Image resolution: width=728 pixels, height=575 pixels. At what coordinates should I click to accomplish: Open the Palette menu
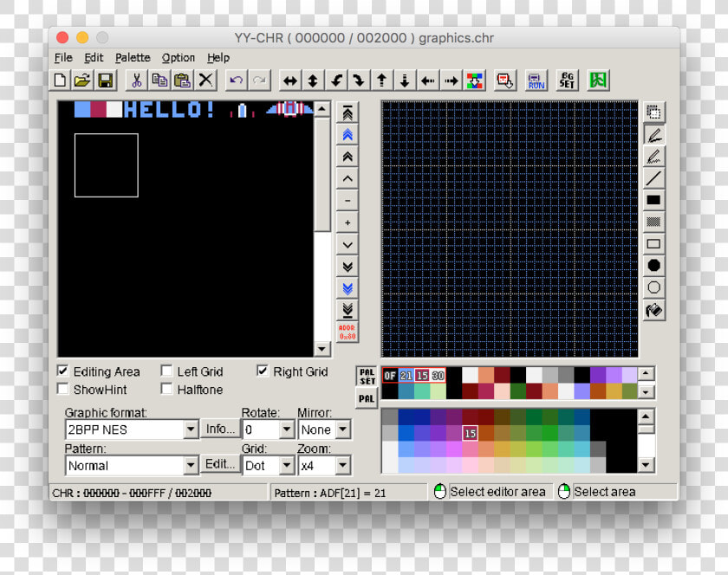(133, 57)
